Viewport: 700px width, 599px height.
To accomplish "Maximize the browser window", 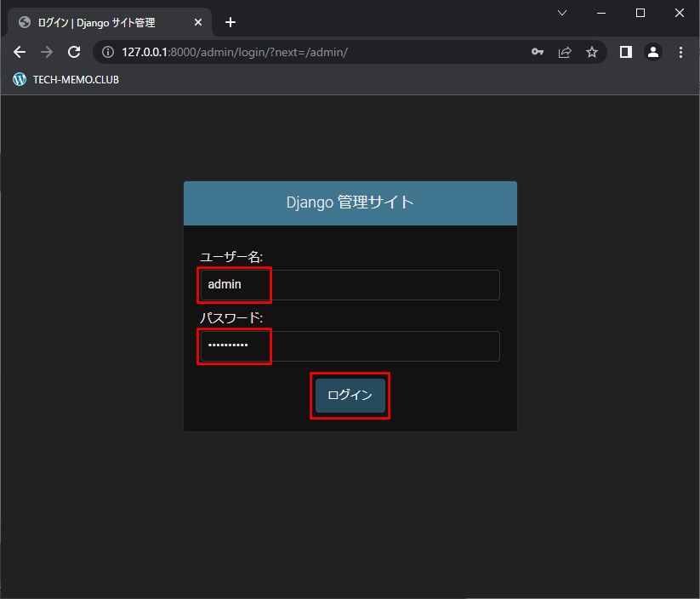I will [x=640, y=13].
